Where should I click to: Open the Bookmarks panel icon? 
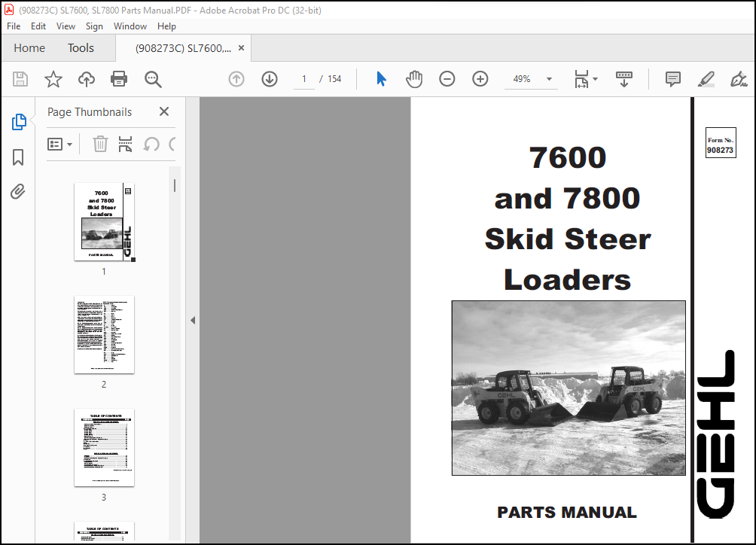(18, 157)
